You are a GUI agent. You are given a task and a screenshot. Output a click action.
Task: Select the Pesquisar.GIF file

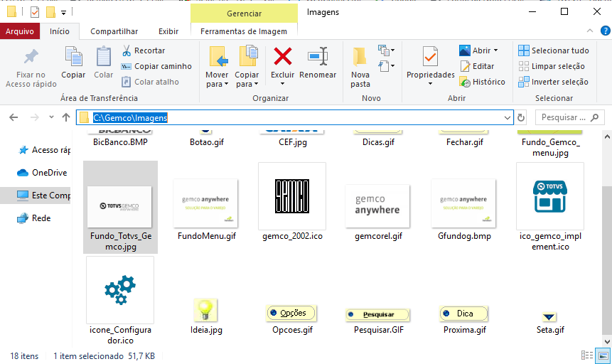click(378, 321)
